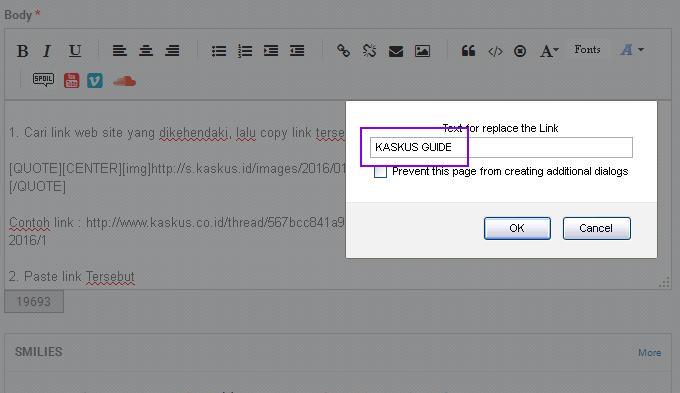This screenshot has height=393, width=680.
Task: Open the font color A dropdown
Action: click(x=632, y=50)
